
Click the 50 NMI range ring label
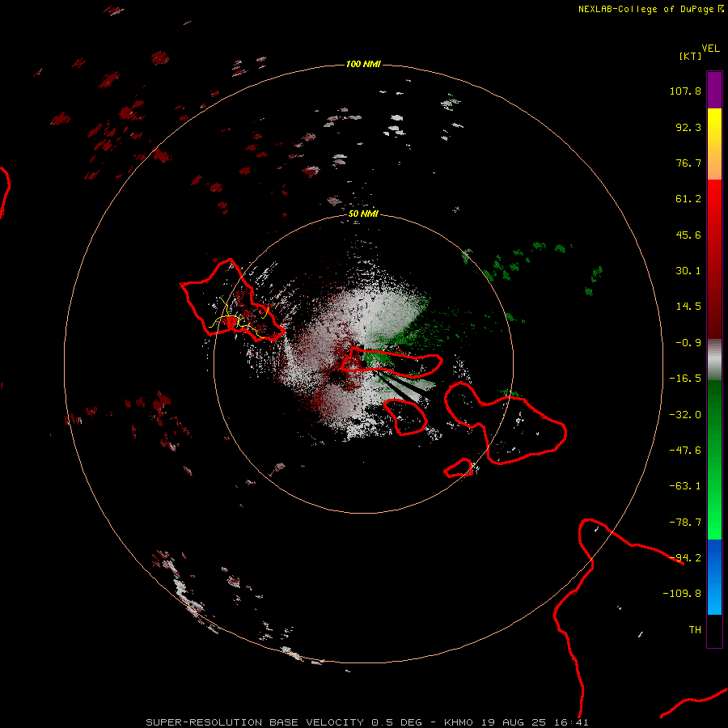click(x=363, y=214)
